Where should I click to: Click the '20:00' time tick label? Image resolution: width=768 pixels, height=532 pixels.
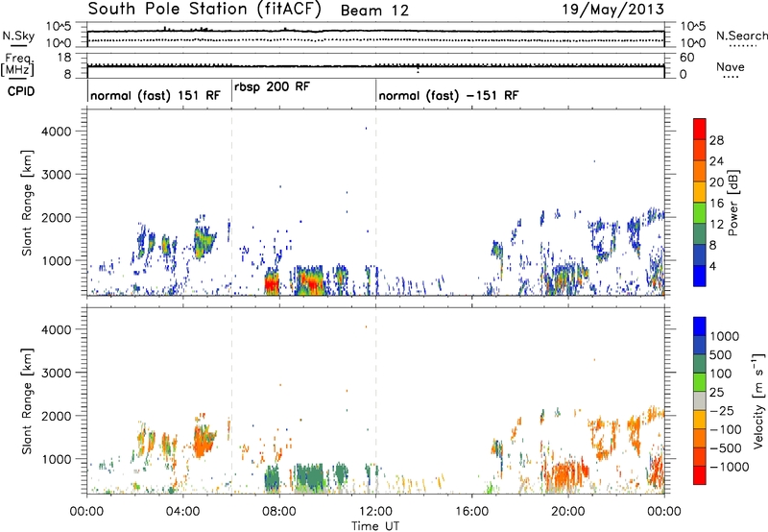point(568,512)
